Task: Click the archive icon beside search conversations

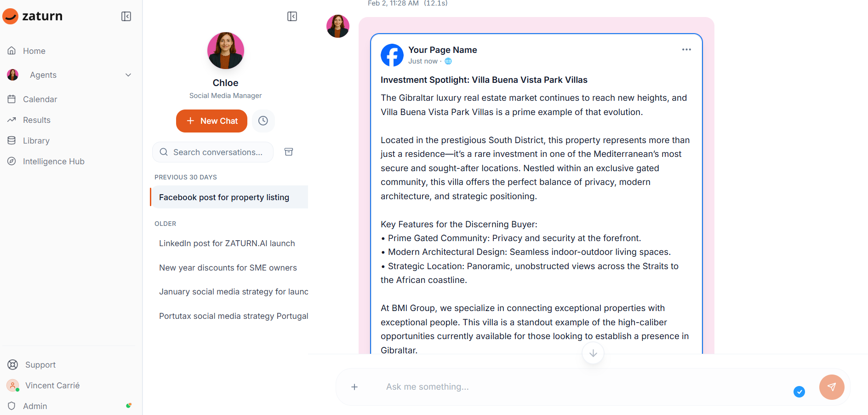Action: 289,152
